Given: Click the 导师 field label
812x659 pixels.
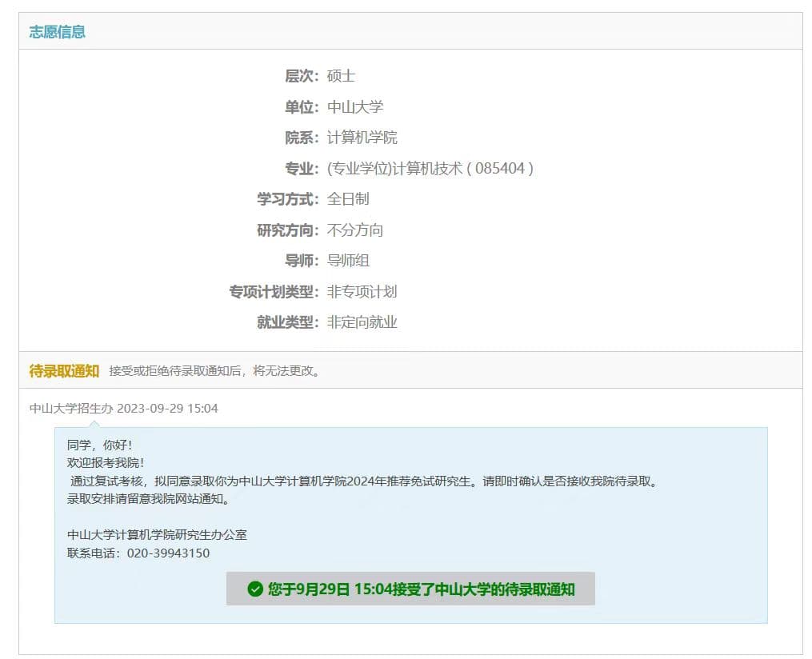Looking at the screenshot, I should [302, 261].
